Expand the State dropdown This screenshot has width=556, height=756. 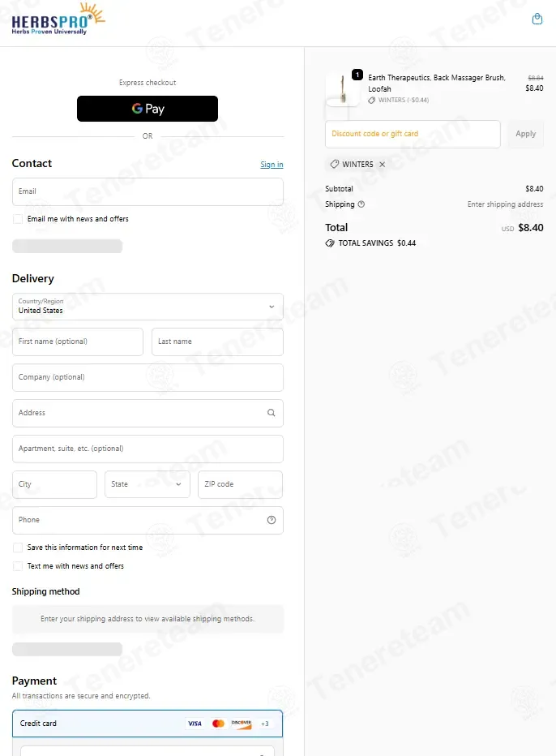(147, 484)
